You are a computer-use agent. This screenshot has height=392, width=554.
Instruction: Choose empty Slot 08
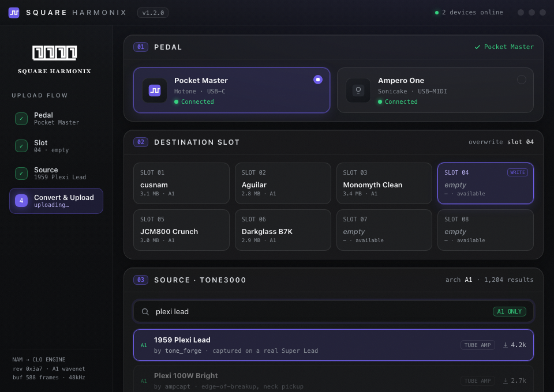485,230
